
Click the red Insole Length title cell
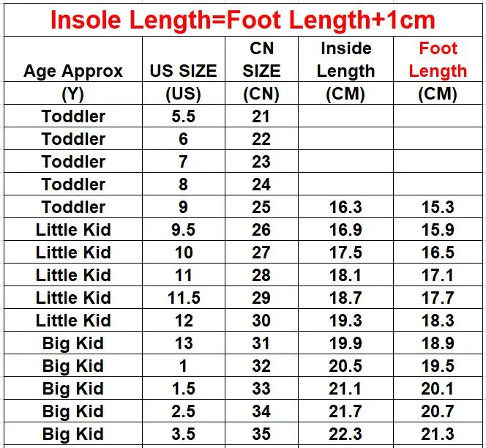point(243,20)
